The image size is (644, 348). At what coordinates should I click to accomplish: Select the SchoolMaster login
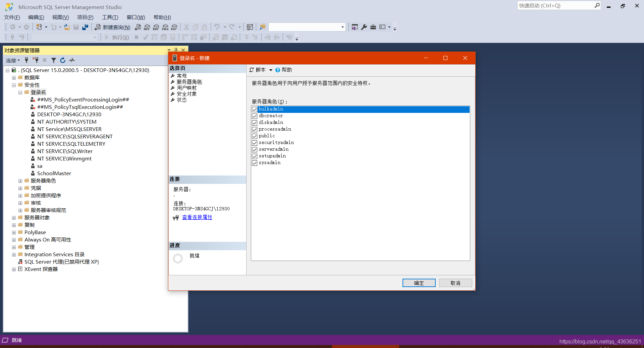(x=54, y=173)
